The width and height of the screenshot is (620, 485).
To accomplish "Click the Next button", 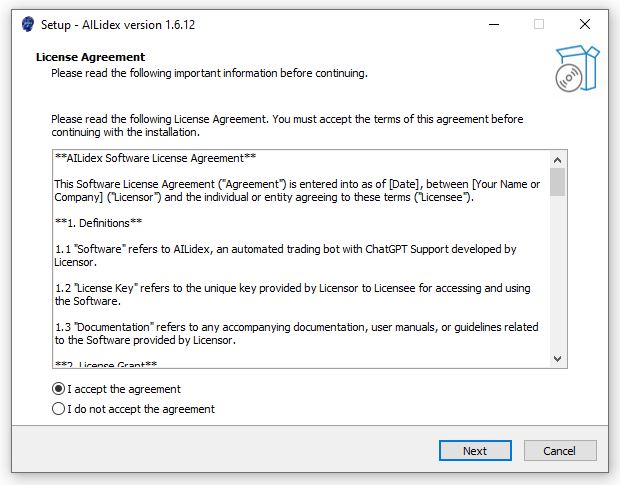I will 475,451.
